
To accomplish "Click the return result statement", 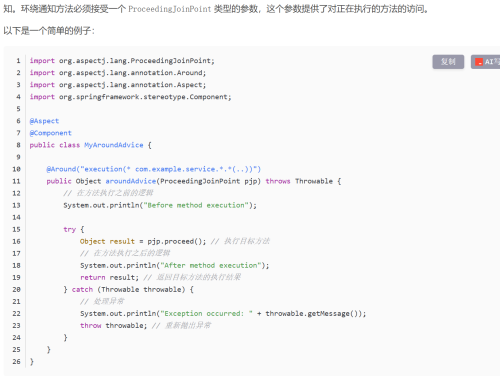I will pyautogui.click(x=109, y=277).
